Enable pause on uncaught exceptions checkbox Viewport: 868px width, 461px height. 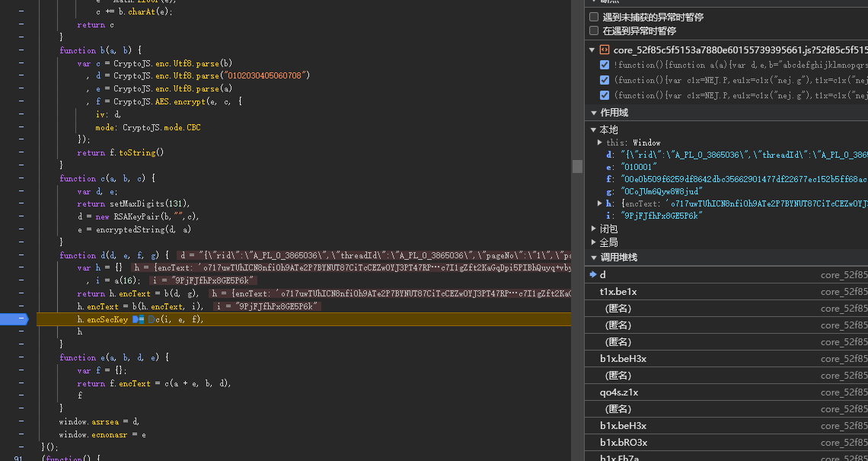point(594,17)
